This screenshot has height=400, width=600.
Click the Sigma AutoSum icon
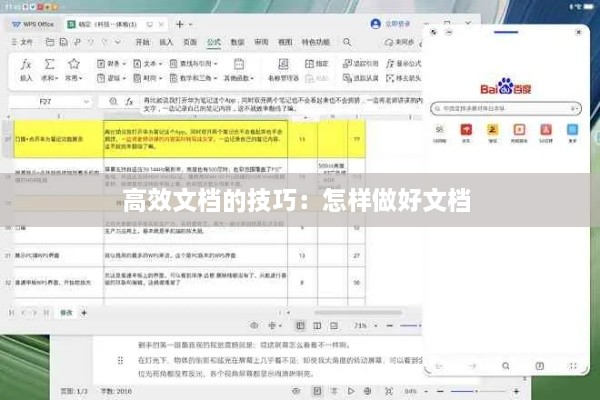[x=49, y=64]
